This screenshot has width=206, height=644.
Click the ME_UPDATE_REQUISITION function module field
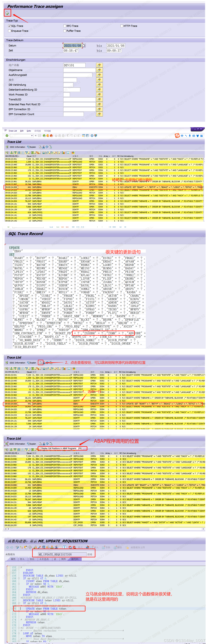coord(62,554)
